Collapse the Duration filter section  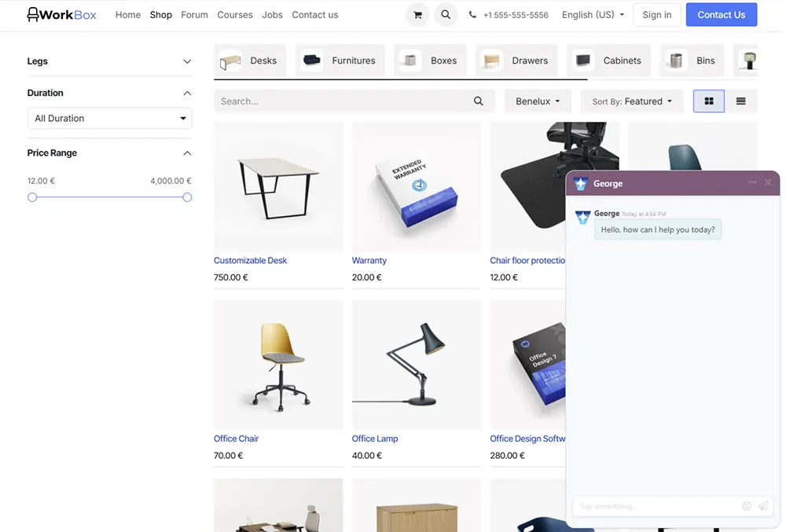click(x=187, y=94)
